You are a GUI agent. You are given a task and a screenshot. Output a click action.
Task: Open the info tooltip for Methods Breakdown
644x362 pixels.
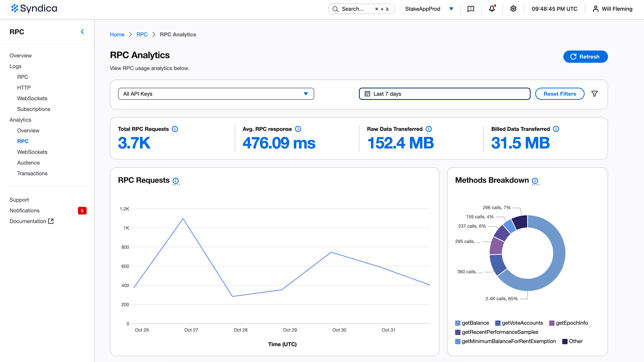click(535, 181)
